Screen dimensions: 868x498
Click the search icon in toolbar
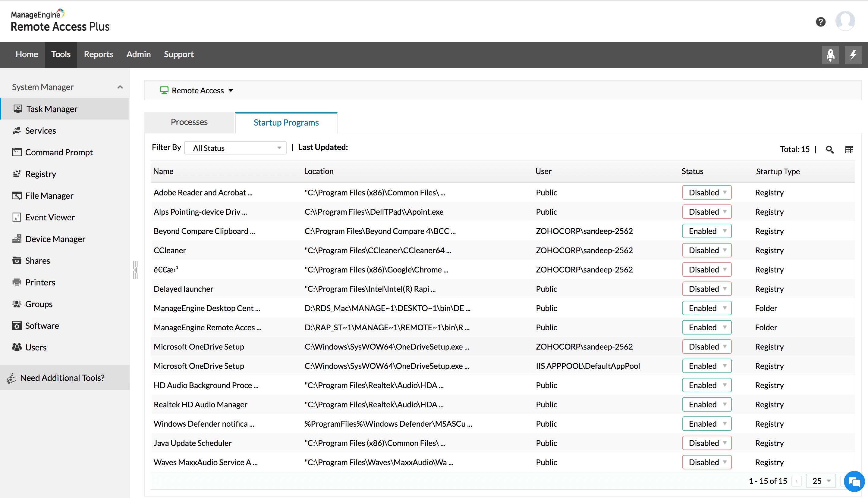click(x=830, y=148)
